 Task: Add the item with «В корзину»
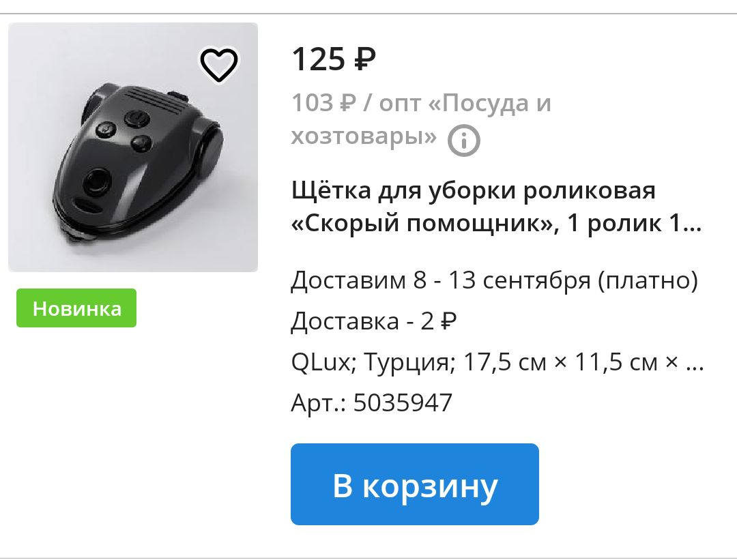(415, 484)
